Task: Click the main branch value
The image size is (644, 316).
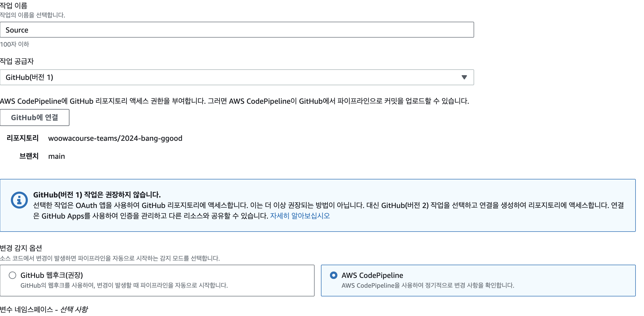Action: coord(56,156)
